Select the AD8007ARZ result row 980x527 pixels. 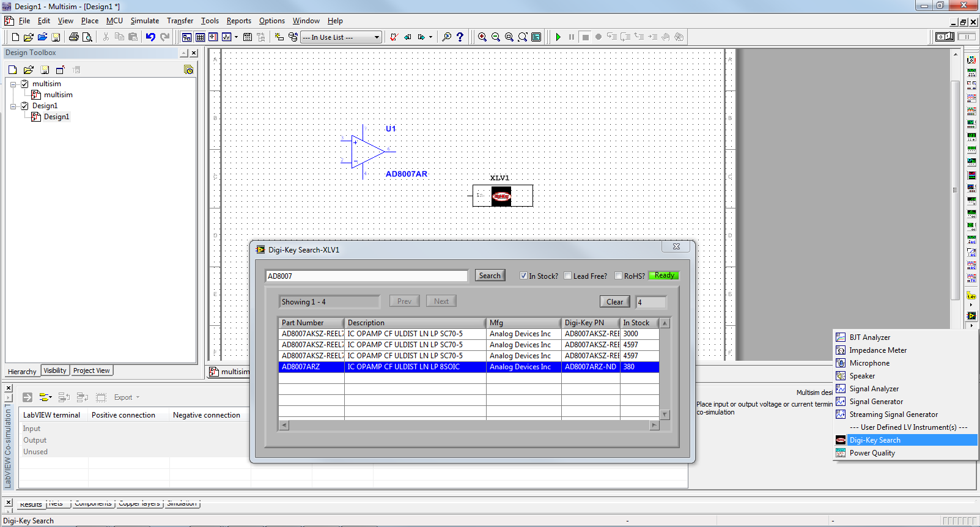[x=469, y=367]
